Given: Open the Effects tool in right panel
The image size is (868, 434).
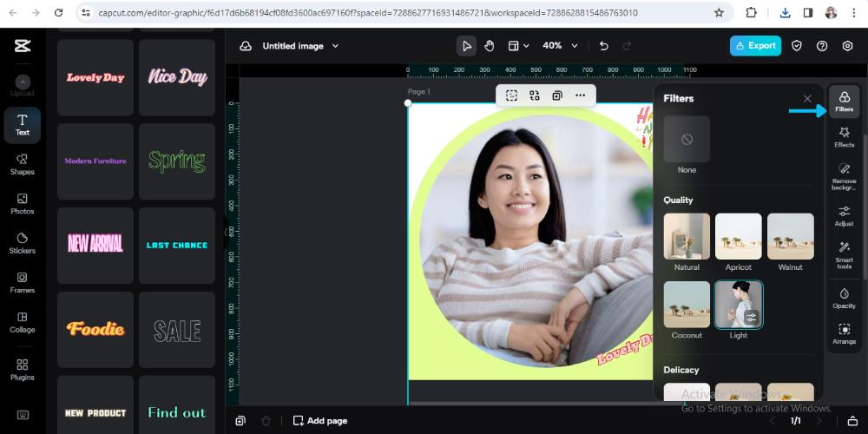Looking at the screenshot, I should point(845,137).
